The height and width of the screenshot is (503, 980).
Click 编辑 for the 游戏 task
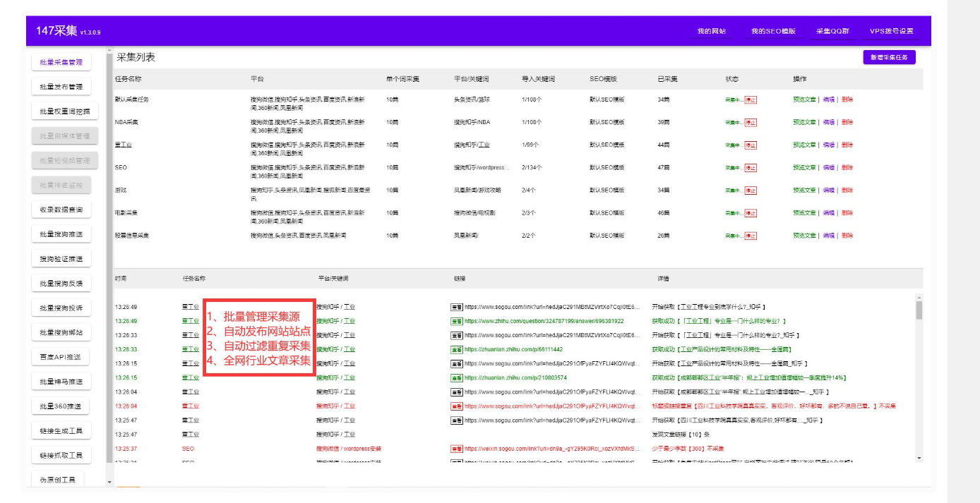[x=828, y=190]
